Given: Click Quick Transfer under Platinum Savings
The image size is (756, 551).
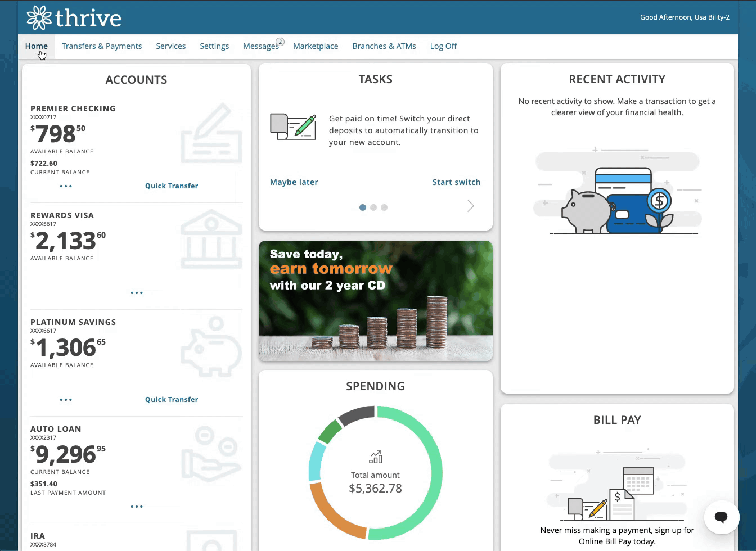Looking at the screenshot, I should [x=172, y=400].
